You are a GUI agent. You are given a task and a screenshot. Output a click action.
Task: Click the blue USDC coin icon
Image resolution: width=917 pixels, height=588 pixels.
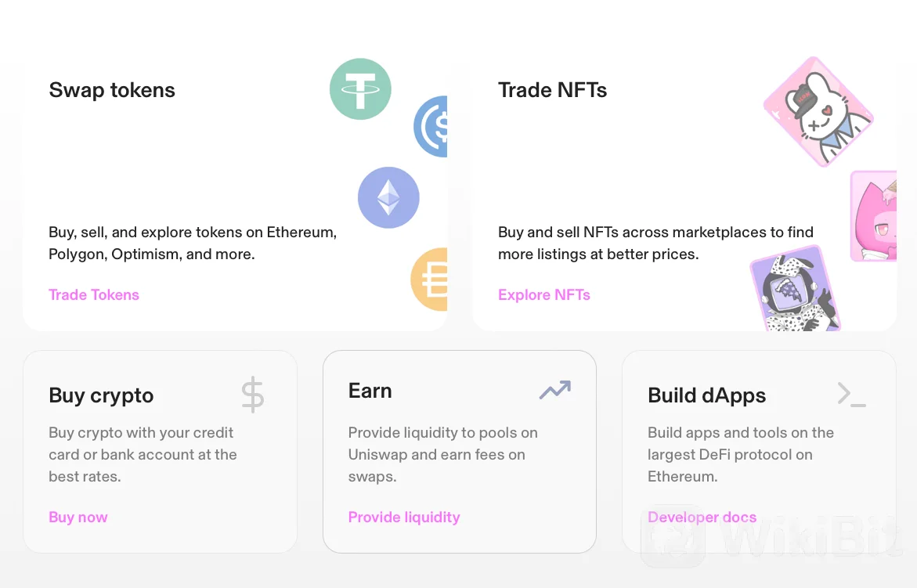pyautogui.click(x=431, y=126)
